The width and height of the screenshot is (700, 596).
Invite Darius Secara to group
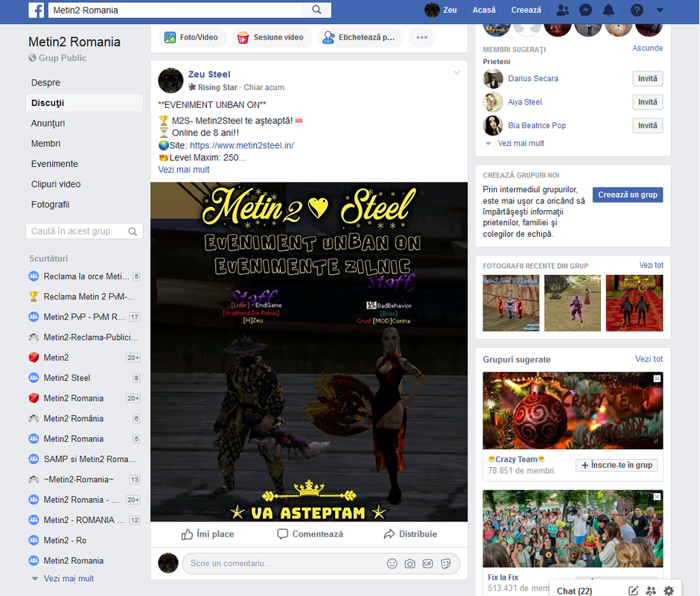click(647, 79)
